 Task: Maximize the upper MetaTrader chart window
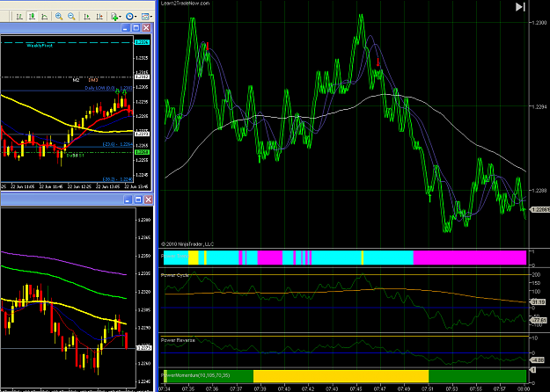click(x=136, y=27)
